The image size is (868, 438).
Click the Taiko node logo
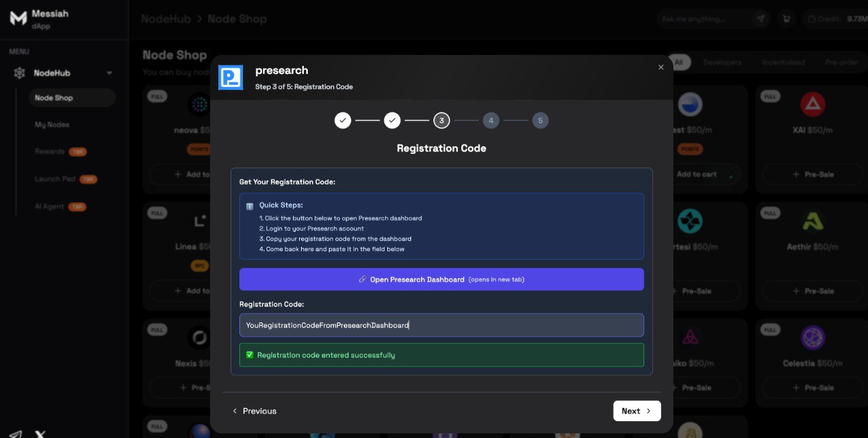click(690, 338)
